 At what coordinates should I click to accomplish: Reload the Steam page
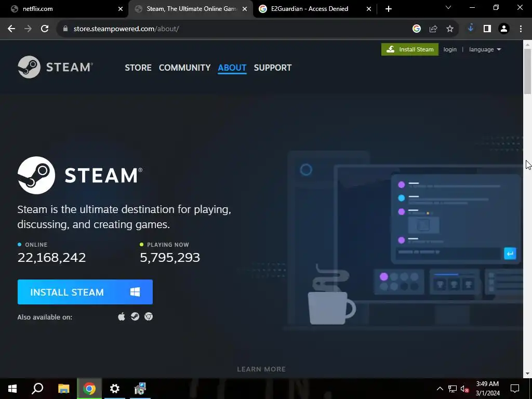45,29
